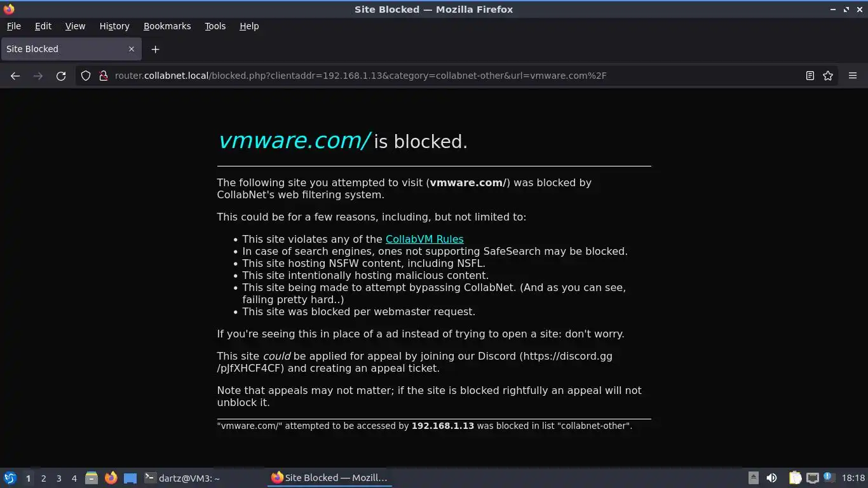The height and width of the screenshot is (488, 868).
Task: Open the Help menu
Action: point(249,26)
